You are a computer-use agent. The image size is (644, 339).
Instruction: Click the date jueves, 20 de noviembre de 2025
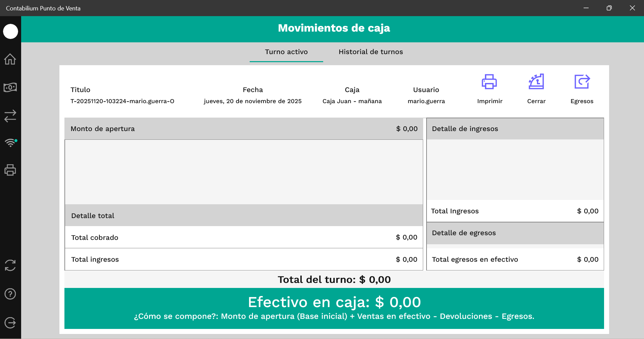[x=253, y=101]
